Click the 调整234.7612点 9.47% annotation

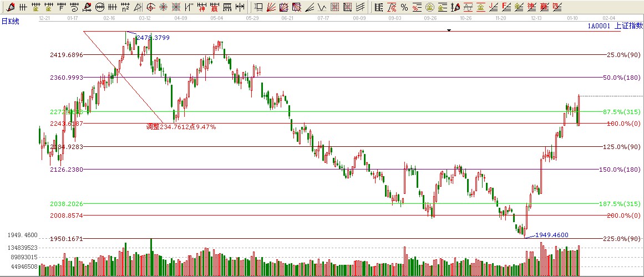(181, 127)
